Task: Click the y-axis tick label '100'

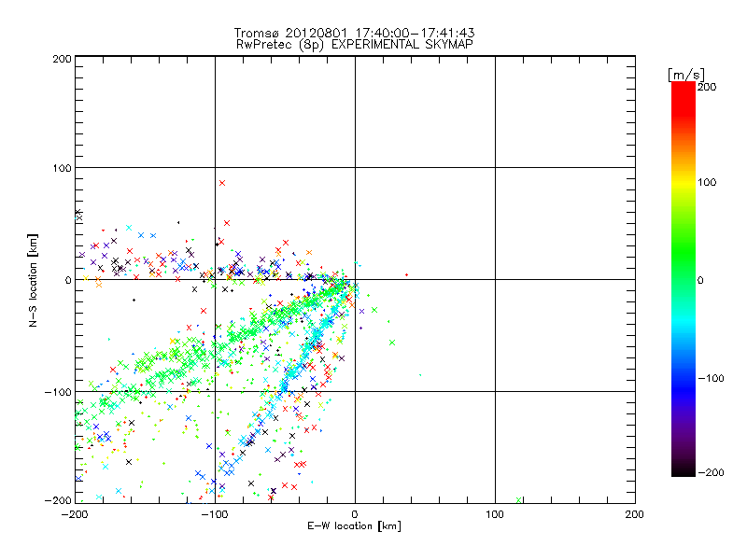Action: (63, 168)
